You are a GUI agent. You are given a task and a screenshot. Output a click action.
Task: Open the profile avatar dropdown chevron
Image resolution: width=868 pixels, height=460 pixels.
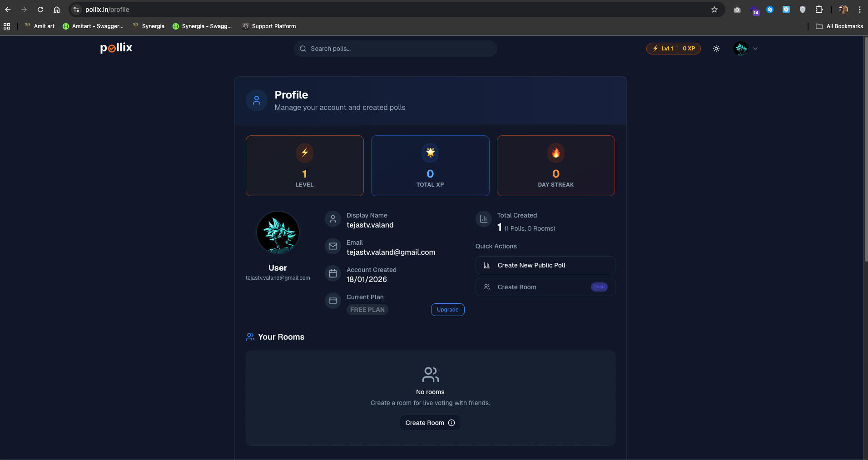[755, 48]
